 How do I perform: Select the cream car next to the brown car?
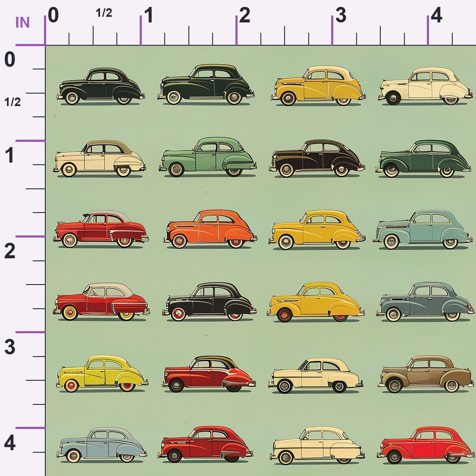coord(316,376)
